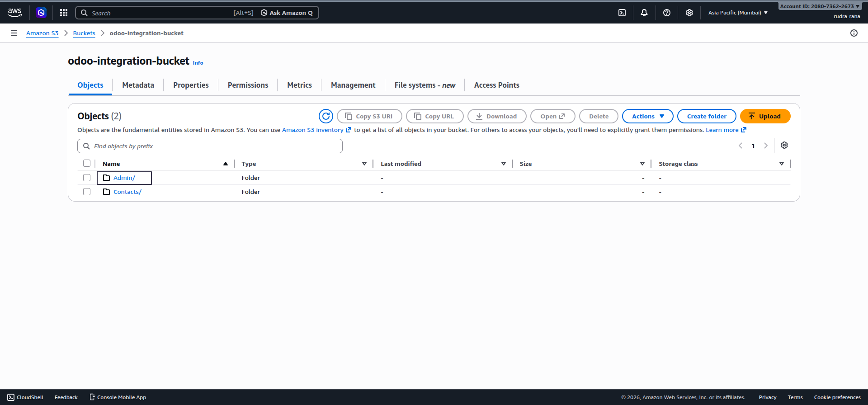Switch to the Metadata tab

tap(138, 85)
